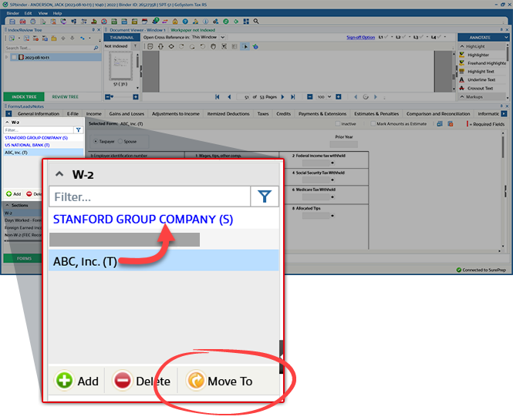Collapse the Markups annotation group

coord(462,97)
